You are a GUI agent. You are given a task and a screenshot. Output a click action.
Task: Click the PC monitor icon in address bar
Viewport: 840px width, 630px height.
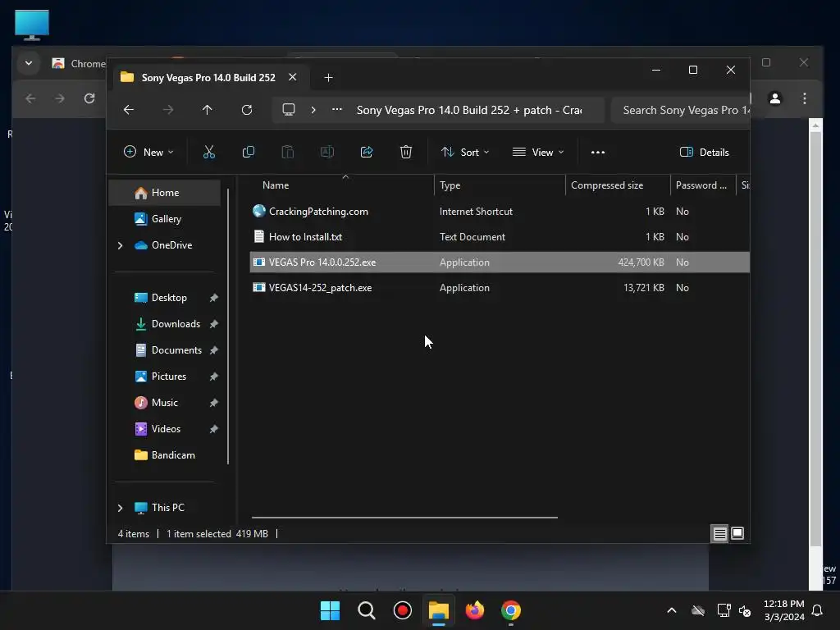289,110
